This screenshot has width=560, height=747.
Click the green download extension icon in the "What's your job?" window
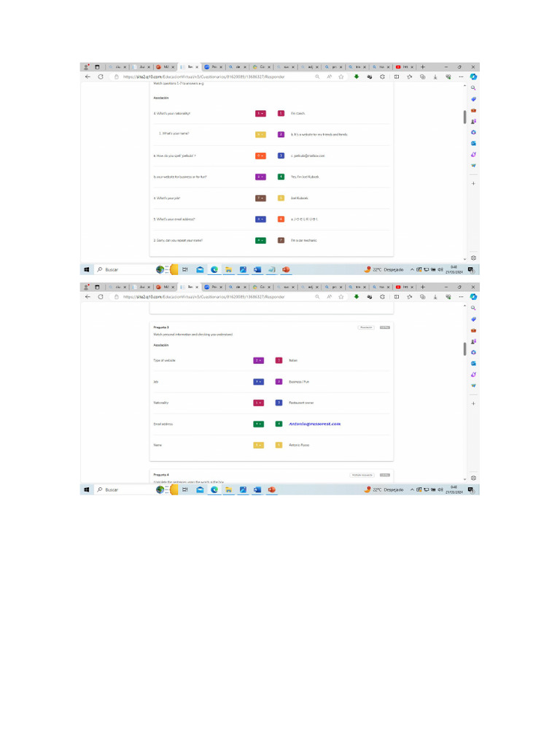click(356, 77)
